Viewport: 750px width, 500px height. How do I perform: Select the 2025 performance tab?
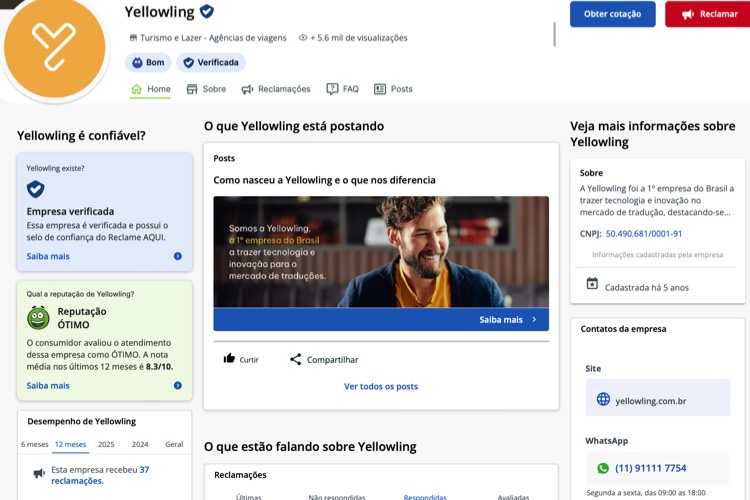[x=106, y=444]
